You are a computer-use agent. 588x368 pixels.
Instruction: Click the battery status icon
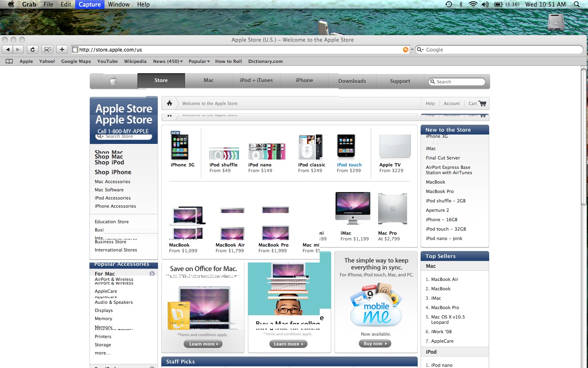tap(499, 4)
